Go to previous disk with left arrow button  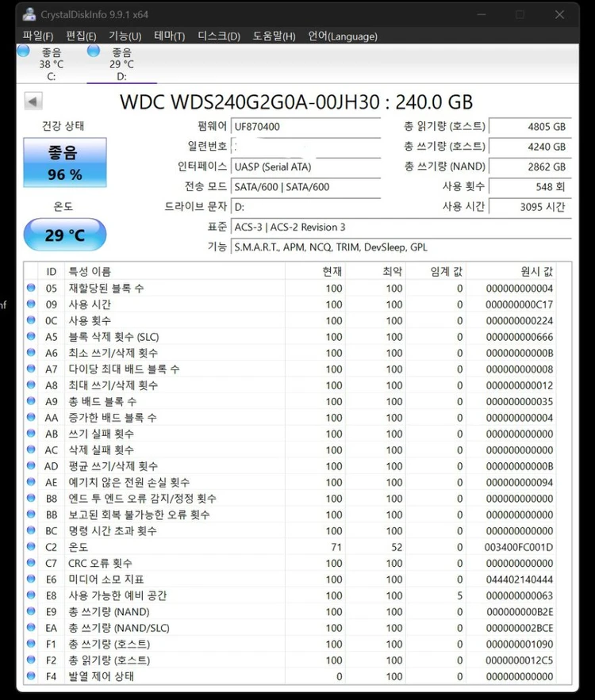[33, 101]
